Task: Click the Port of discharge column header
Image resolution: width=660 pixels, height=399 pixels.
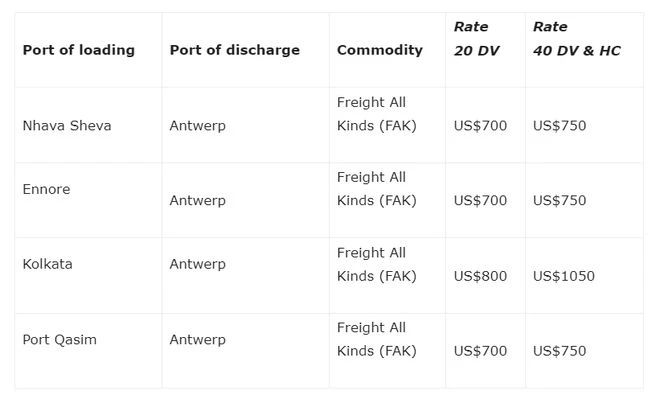Action: pos(234,50)
